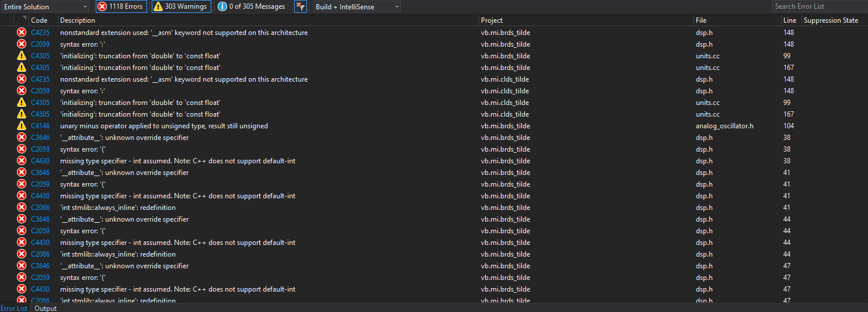Click error icon for C2059 '(' at line 44
The height and width of the screenshot is (312, 868).
(x=22, y=231)
